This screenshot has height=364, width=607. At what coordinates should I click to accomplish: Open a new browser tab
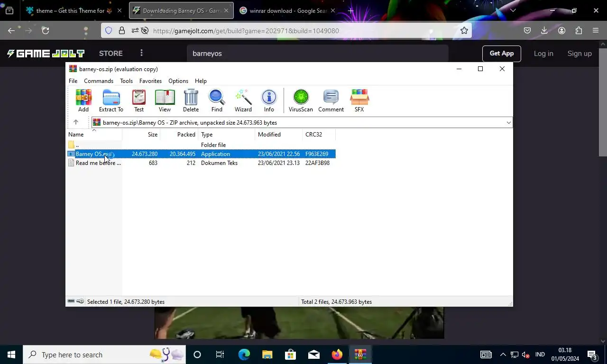click(350, 10)
